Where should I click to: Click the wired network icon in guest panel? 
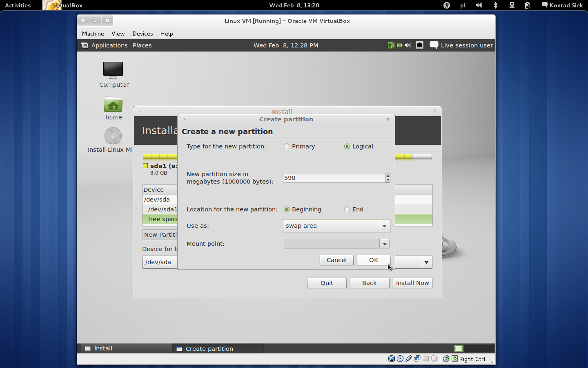tap(419, 45)
